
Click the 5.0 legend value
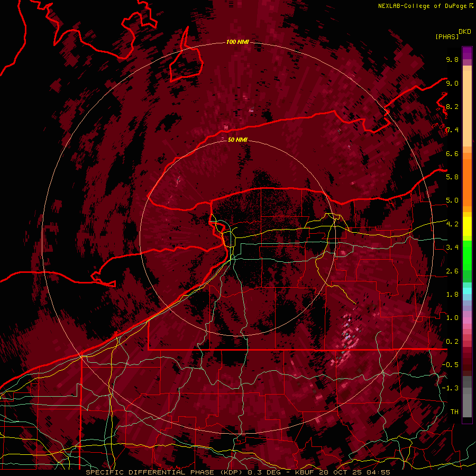coord(452,200)
